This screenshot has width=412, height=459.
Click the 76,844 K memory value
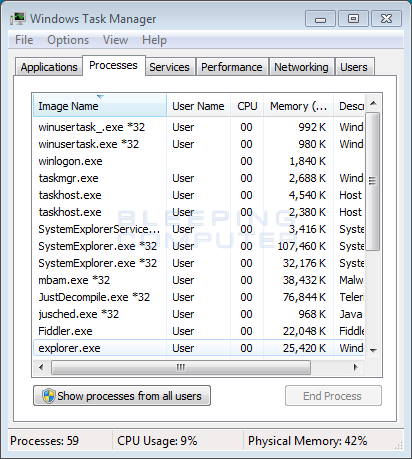pyautogui.click(x=304, y=297)
